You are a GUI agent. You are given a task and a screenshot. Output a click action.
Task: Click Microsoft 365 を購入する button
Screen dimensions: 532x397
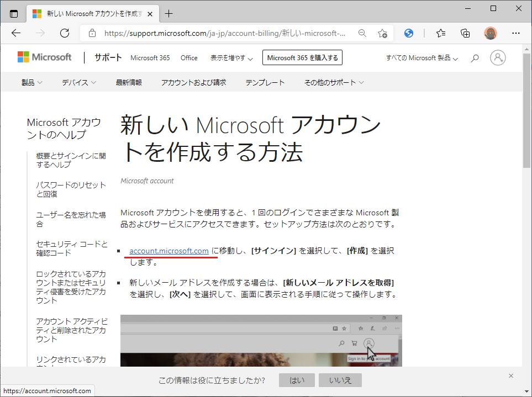pos(302,57)
